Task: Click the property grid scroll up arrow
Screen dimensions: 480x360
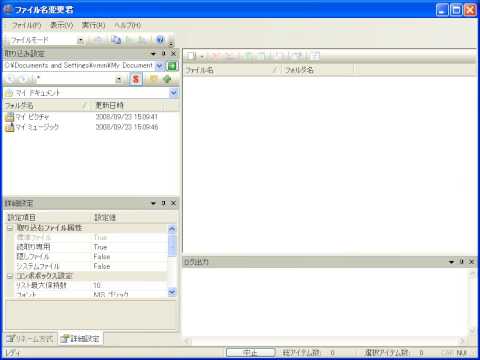Action: click(172, 229)
